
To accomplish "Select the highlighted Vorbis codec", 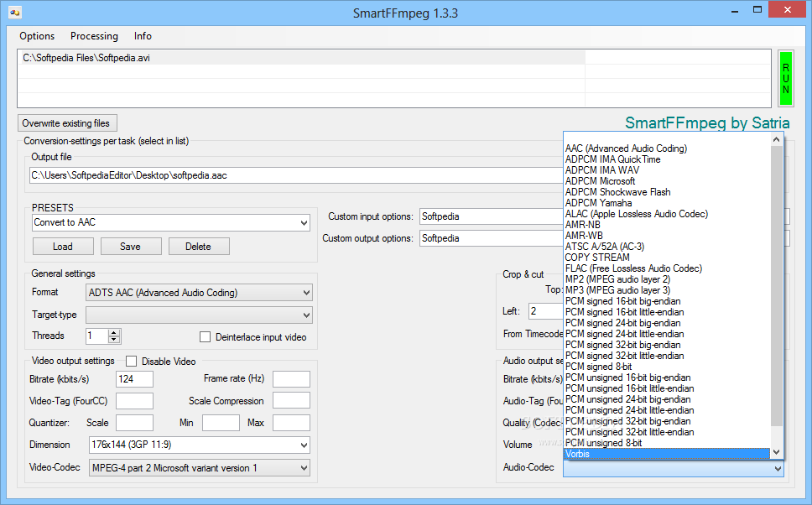I will pyautogui.click(x=667, y=454).
